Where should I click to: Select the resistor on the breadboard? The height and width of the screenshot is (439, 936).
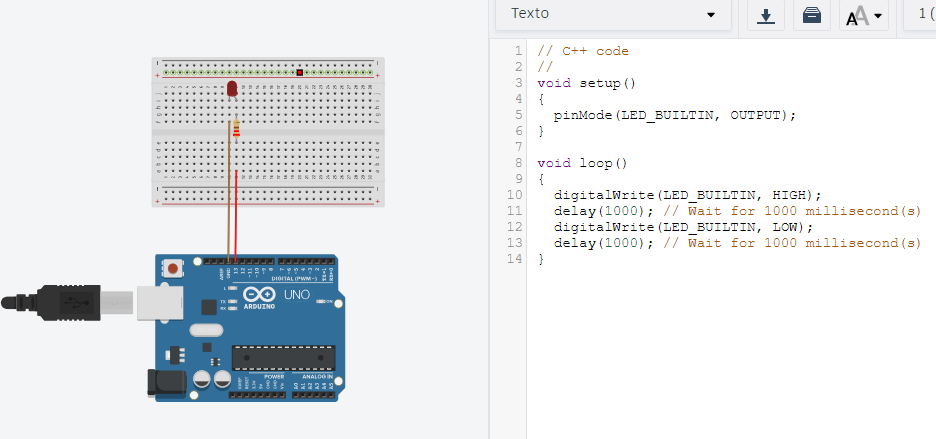236,129
